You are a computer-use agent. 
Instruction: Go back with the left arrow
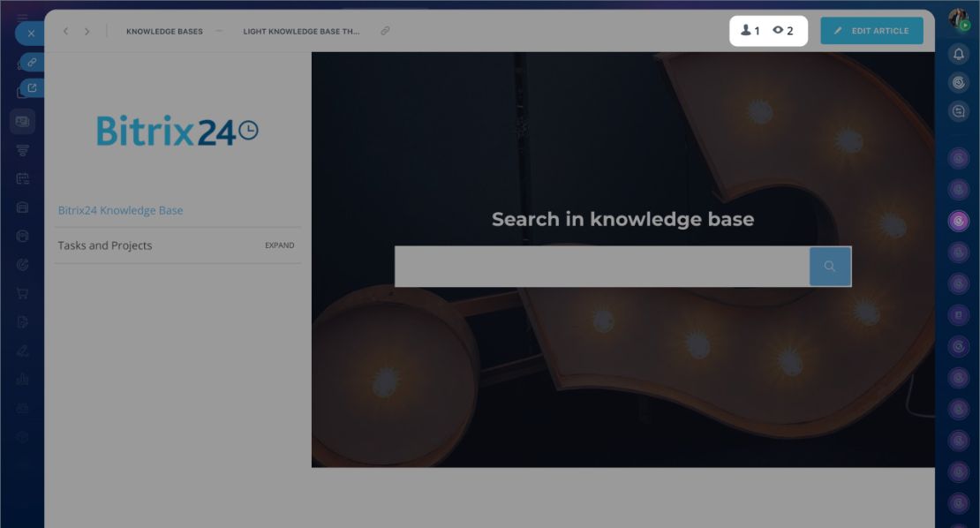(65, 31)
